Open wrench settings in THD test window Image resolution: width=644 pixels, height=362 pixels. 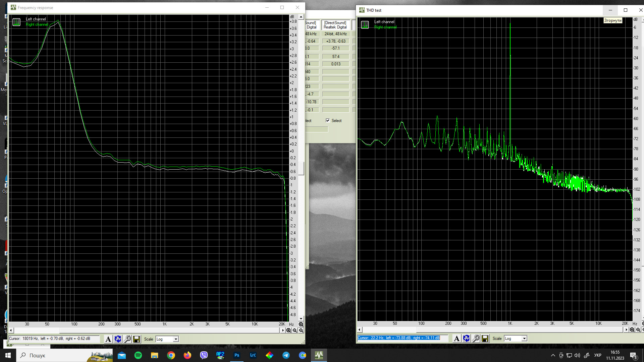476,339
